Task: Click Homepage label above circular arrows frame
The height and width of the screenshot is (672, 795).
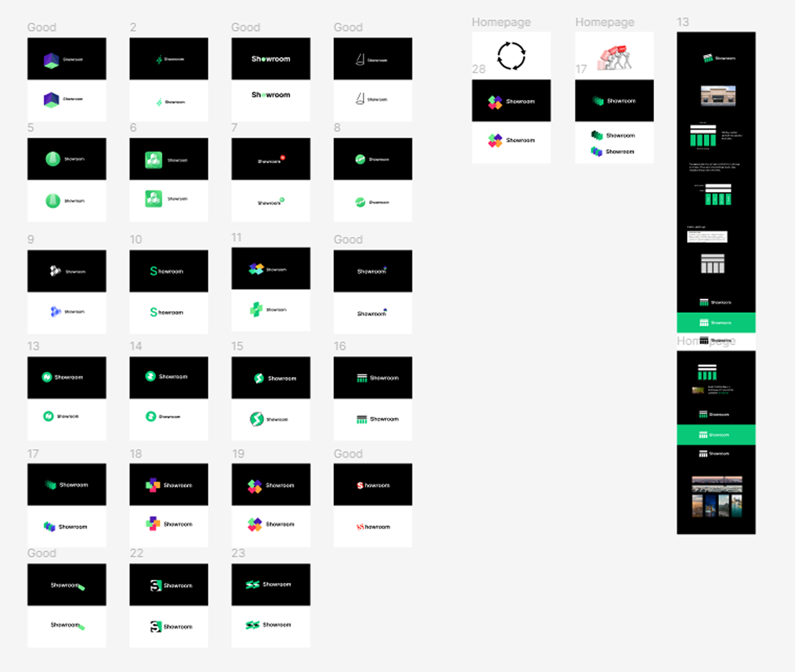Action: pos(501,22)
